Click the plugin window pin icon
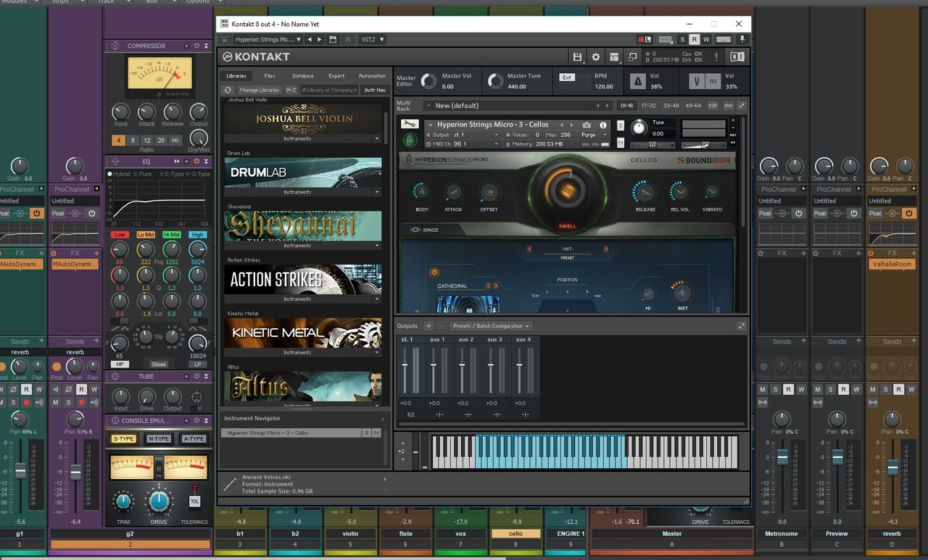 [x=741, y=39]
